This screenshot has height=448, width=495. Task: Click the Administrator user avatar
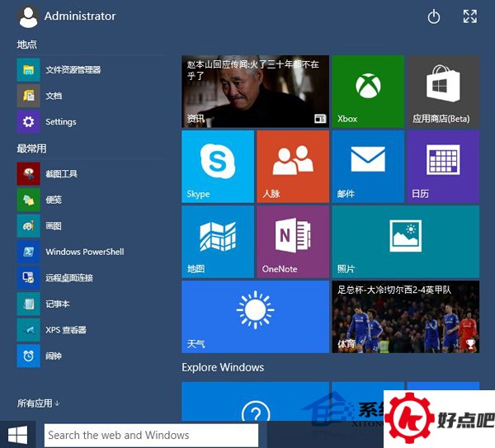tap(28, 17)
